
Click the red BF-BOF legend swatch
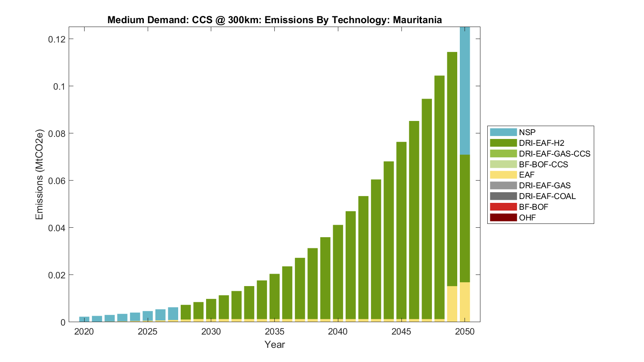click(x=503, y=207)
